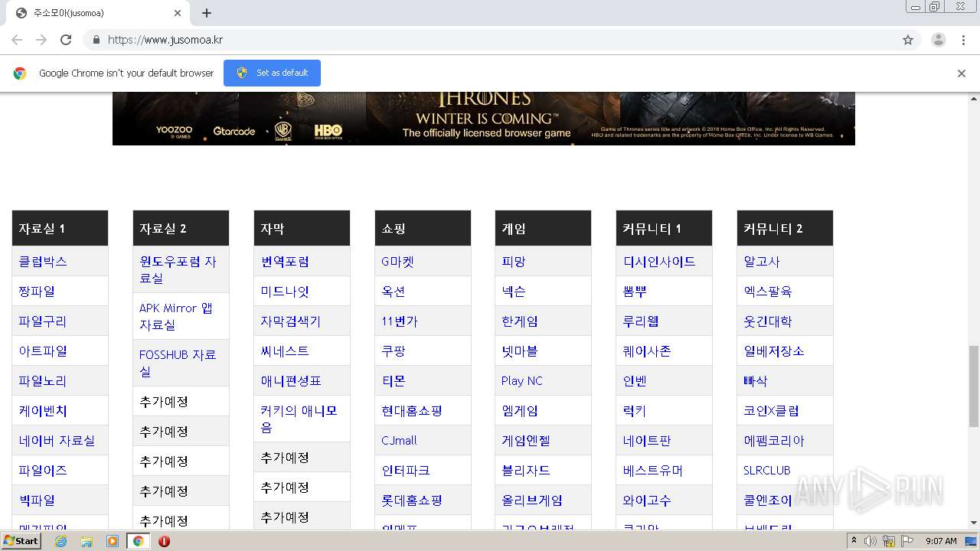Close the 주소모아(jusomoa) tab
Screen dimensions: 980x551
178,13
